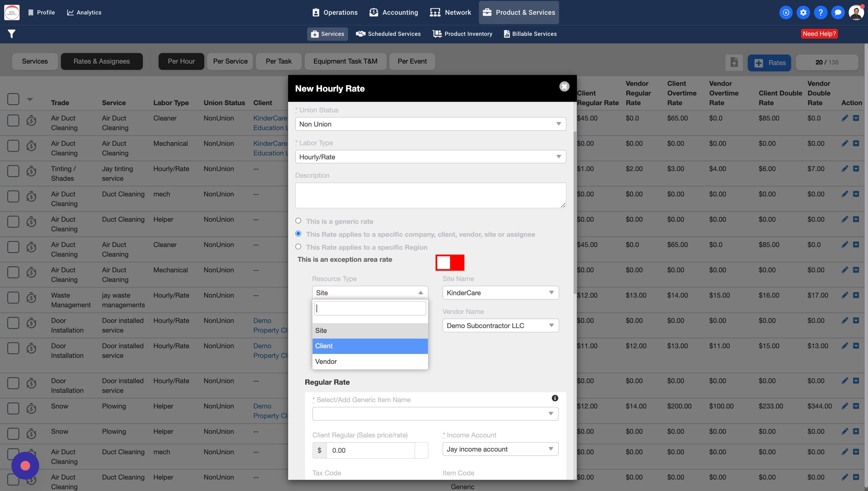Open the chat messages icon
Screen dimensions: 868x491
click(838, 12)
